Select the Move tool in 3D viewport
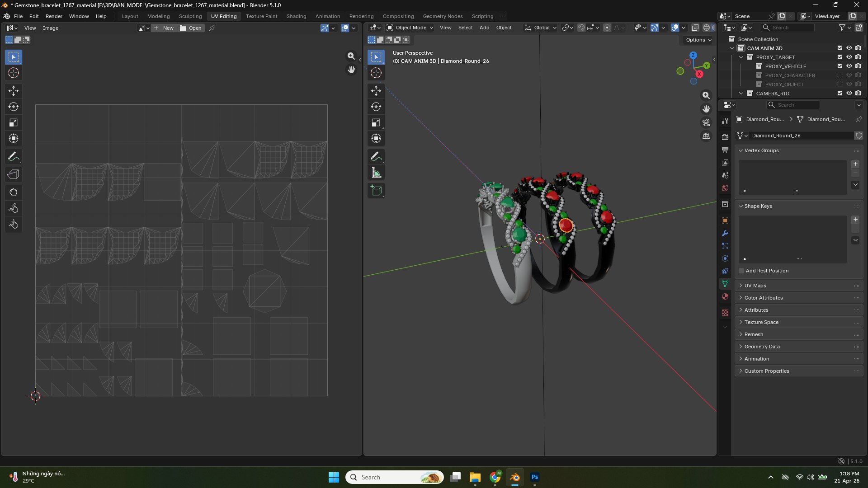868x488 pixels. [376, 91]
